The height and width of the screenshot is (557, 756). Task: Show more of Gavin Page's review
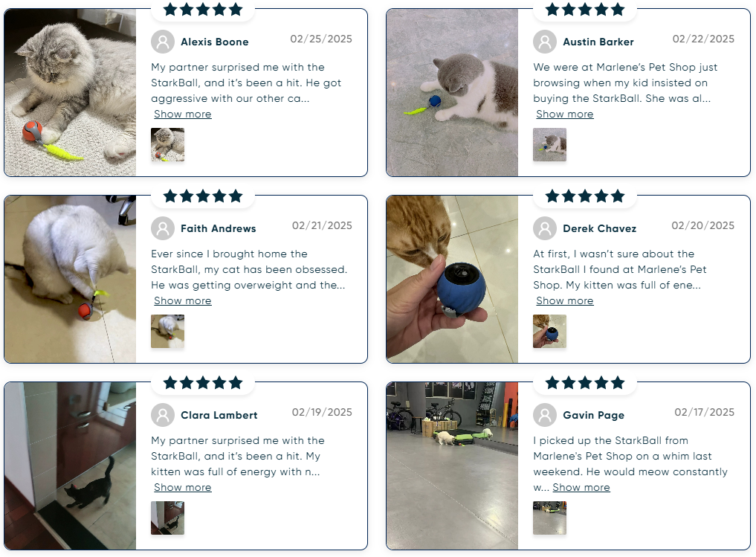[x=581, y=488]
